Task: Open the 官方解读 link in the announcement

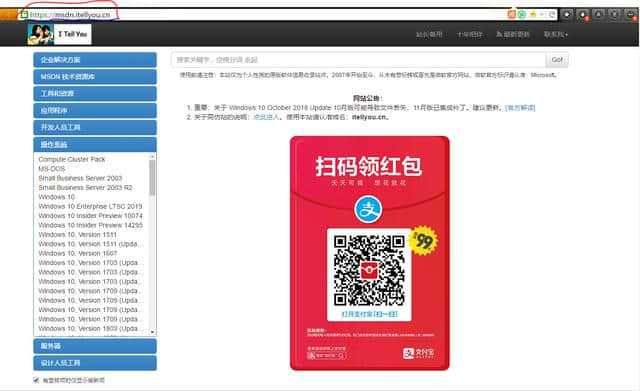Action: click(x=520, y=108)
